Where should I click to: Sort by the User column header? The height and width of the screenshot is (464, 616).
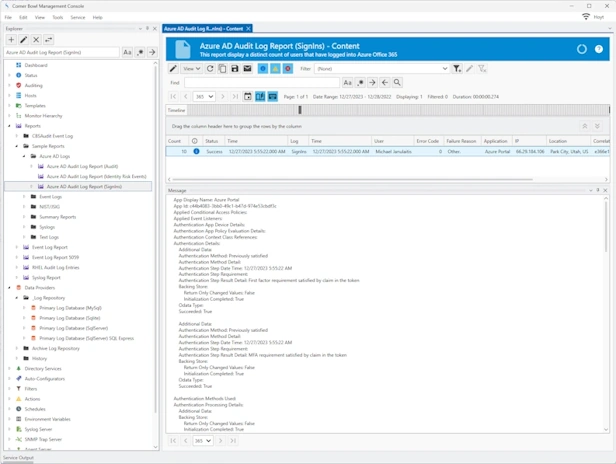pos(392,141)
